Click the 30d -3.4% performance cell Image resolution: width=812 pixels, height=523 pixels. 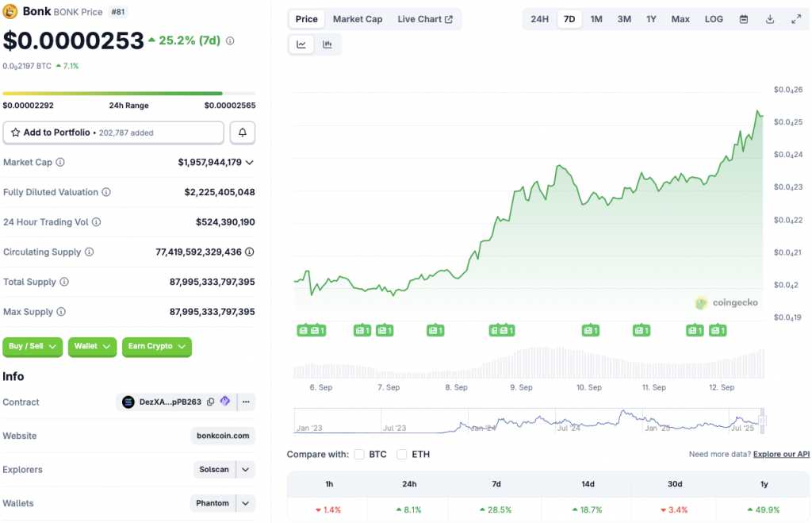[x=674, y=510]
